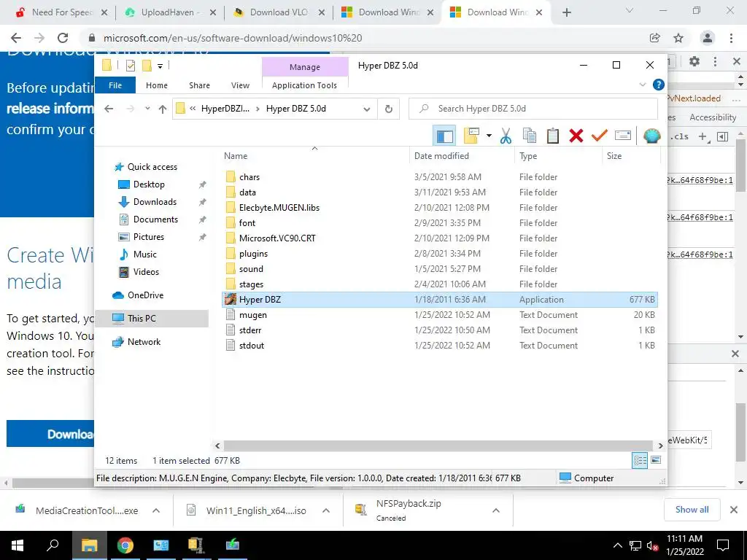
Task: Show hidden system tray icons
Action: pyautogui.click(x=617, y=545)
